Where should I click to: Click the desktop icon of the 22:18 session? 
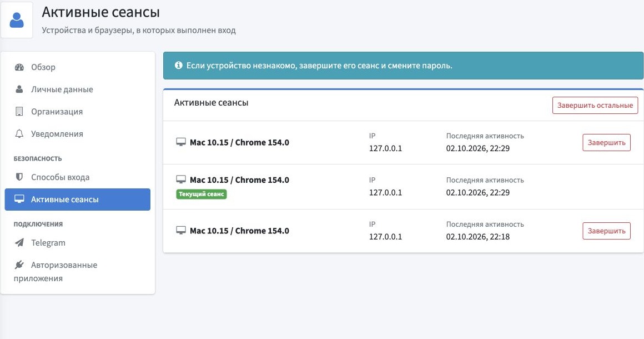click(181, 231)
